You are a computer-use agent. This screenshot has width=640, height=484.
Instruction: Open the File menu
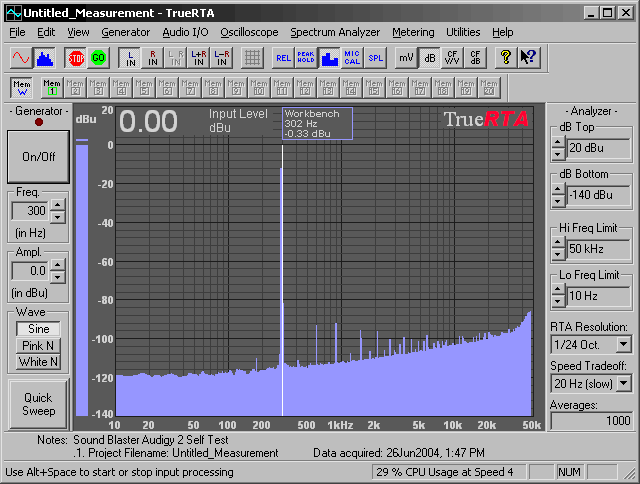(17, 32)
